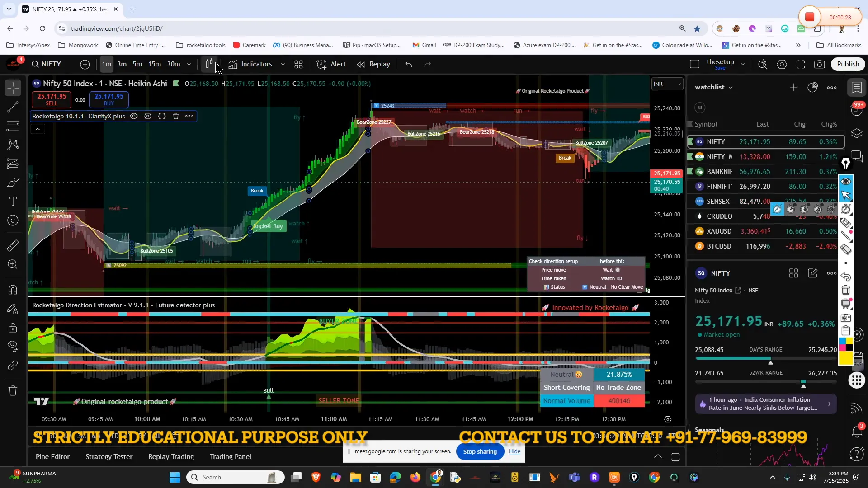The width and height of the screenshot is (868, 488).
Task: Click the Stop sharing button
Action: pos(480,451)
